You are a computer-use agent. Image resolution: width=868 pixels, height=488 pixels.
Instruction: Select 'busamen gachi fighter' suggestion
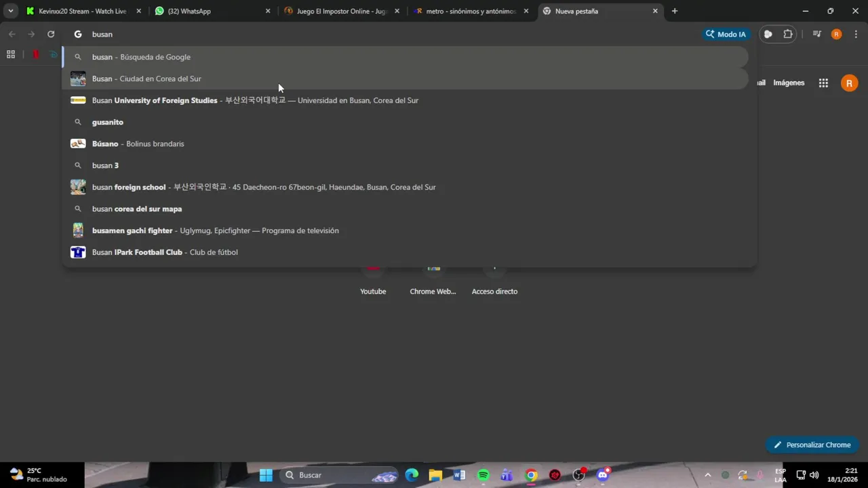(x=406, y=230)
